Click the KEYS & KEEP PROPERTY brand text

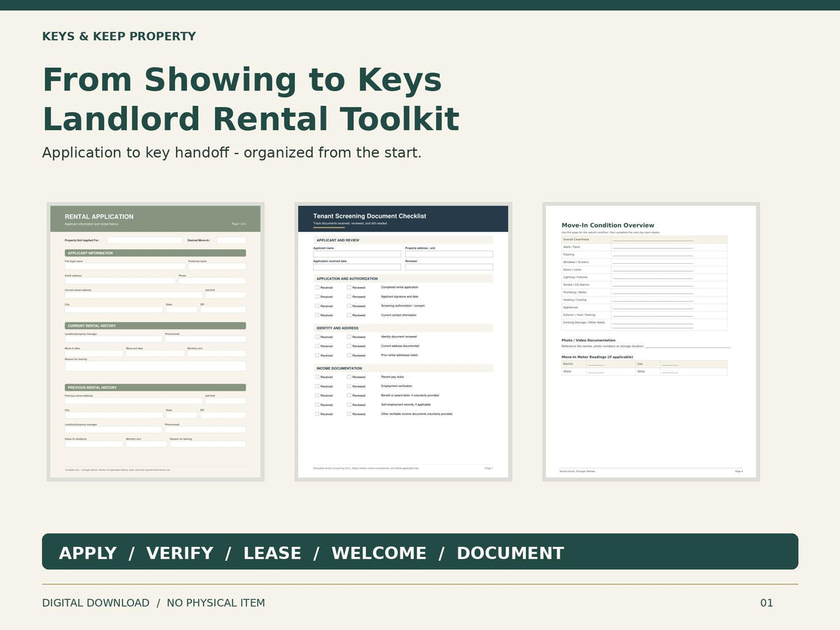coord(119,36)
